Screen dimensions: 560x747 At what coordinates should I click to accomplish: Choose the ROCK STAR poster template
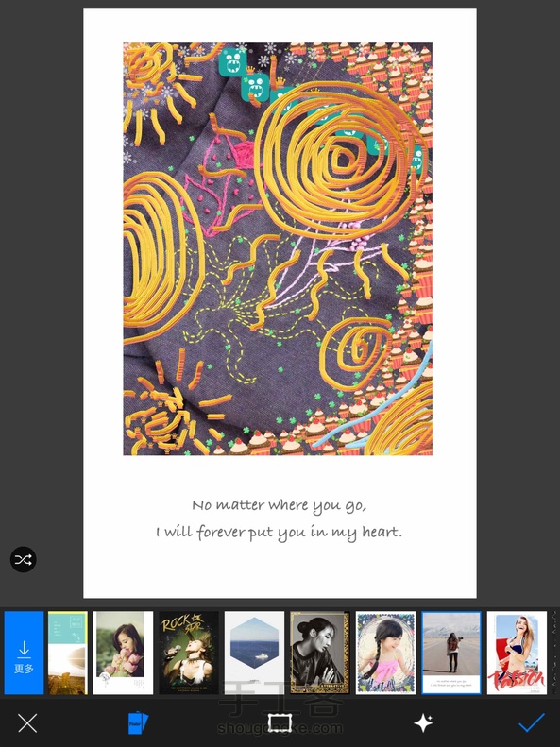189,654
